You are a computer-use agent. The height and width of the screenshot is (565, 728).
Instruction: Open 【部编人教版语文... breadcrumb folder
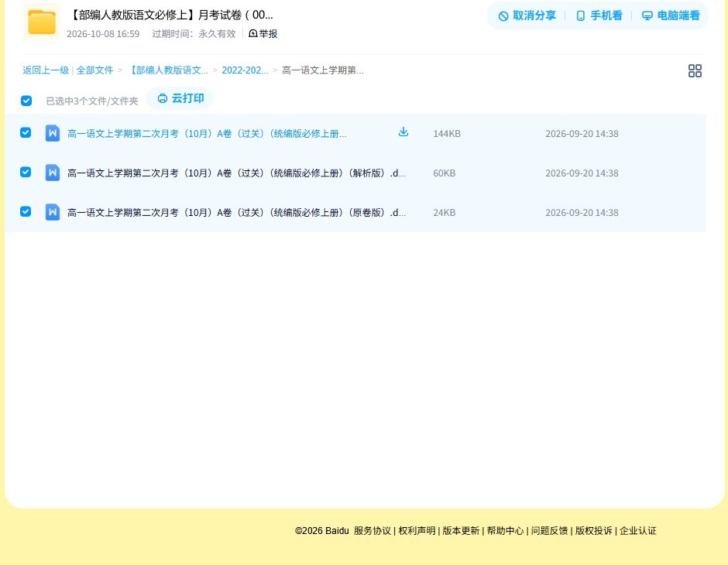click(168, 70)
